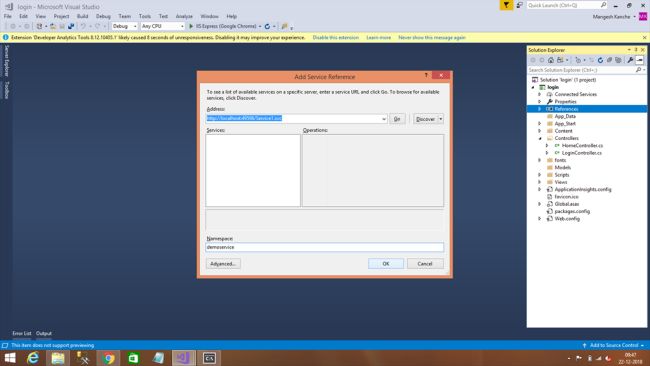
Task: Click the Windows Start button
Action: pyautogui.click(x=10, y=358)
